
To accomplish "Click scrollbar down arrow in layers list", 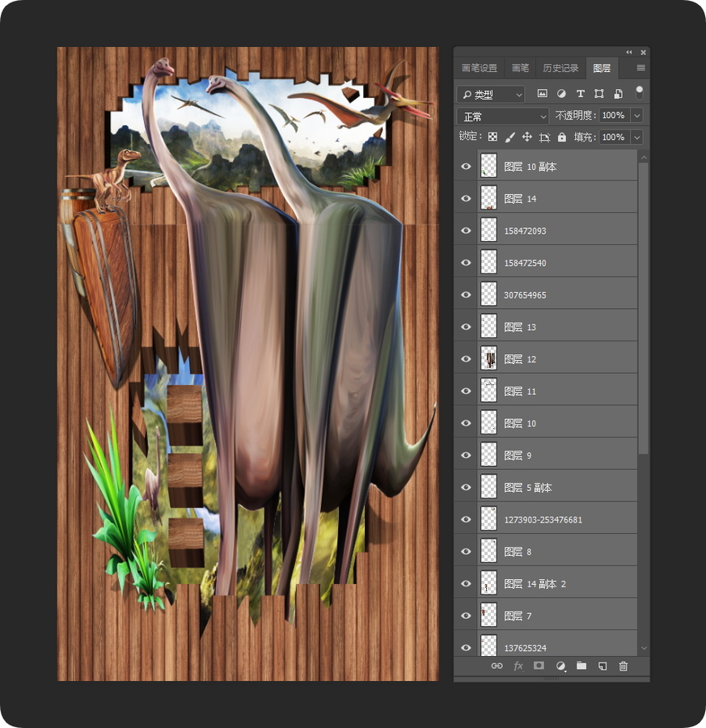I will [x=644, y=648].
